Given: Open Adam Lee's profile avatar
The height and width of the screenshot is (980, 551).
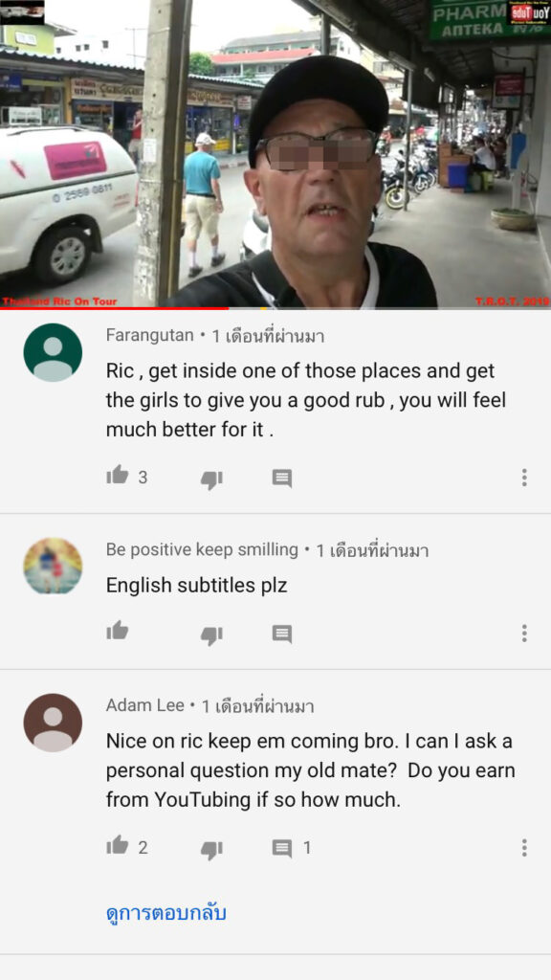Looking at the screenshot, I should pyautogui.click(x=53, y=723).
